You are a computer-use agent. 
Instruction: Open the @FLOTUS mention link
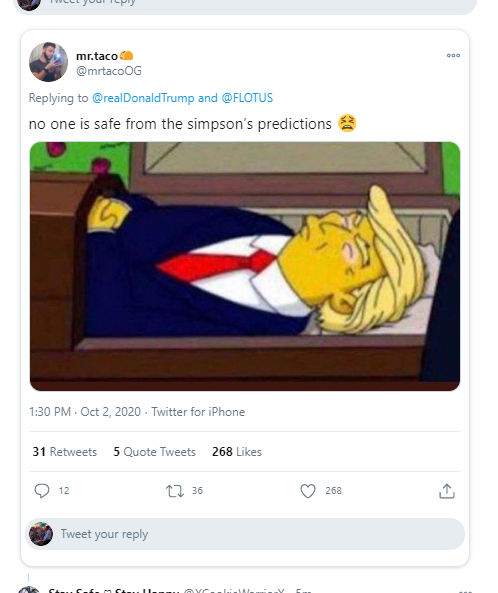point(247,98)
